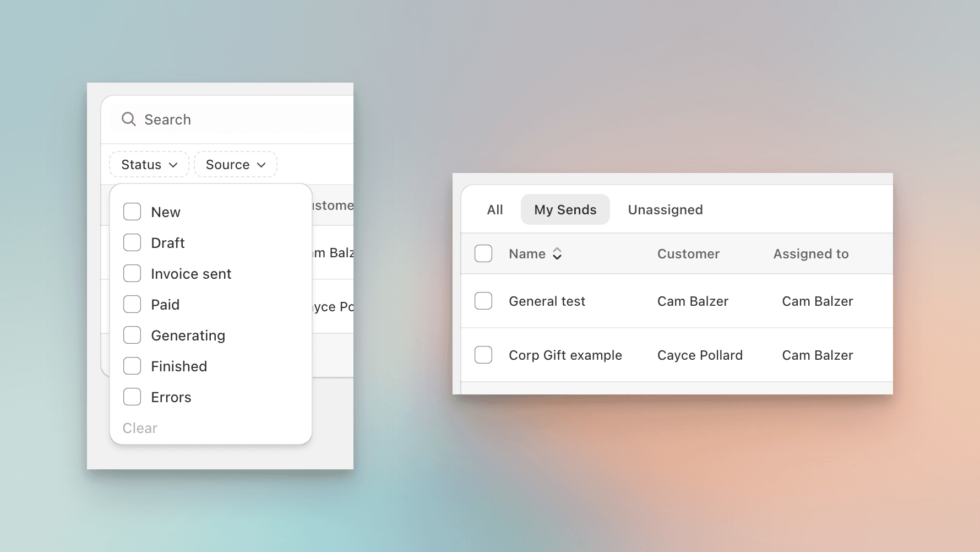
Task: Click the search magnifier icon
Action: [129, 119]
